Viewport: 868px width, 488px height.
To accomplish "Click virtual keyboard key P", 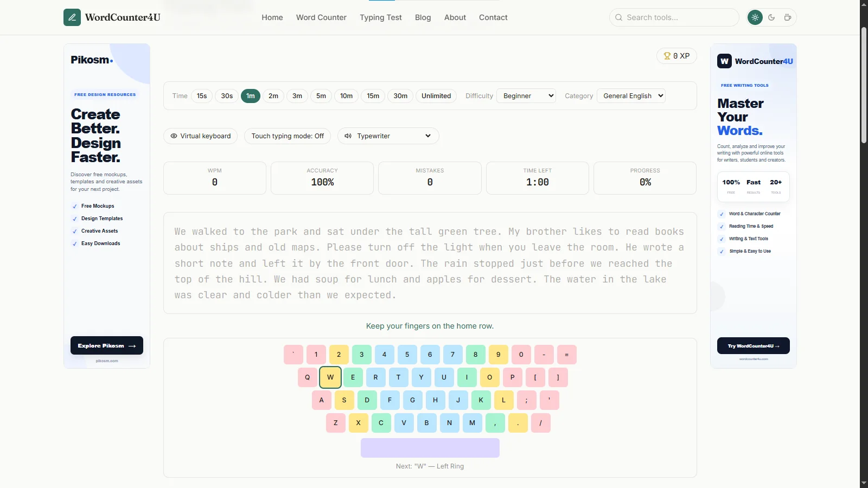I will tap(513, 377).
